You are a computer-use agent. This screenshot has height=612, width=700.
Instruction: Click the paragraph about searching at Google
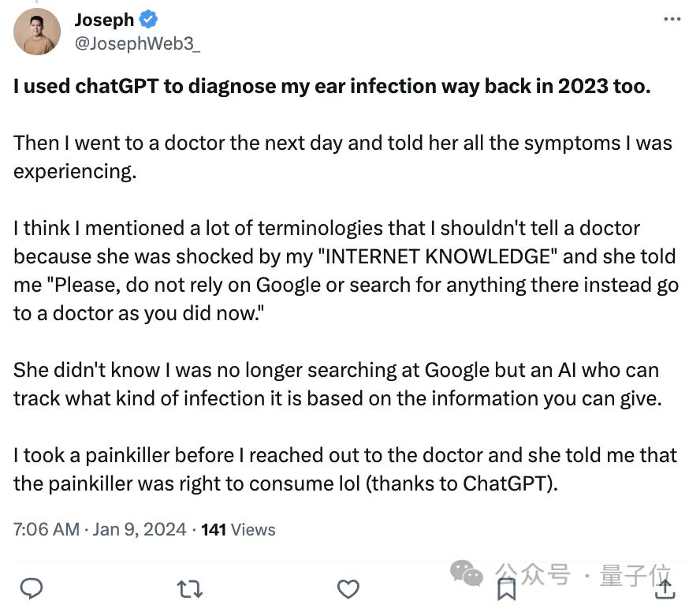click(x=337, y=384)
